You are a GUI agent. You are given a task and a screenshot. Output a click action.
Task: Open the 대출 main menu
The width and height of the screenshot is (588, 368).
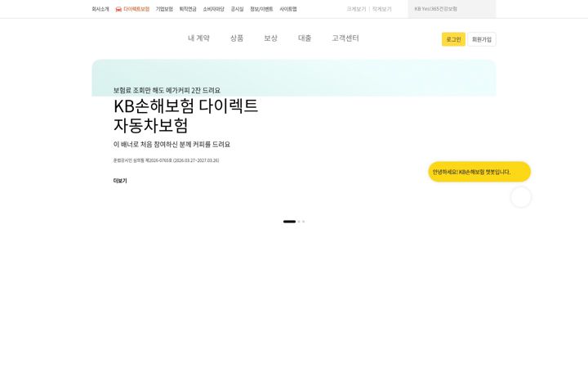305,38
